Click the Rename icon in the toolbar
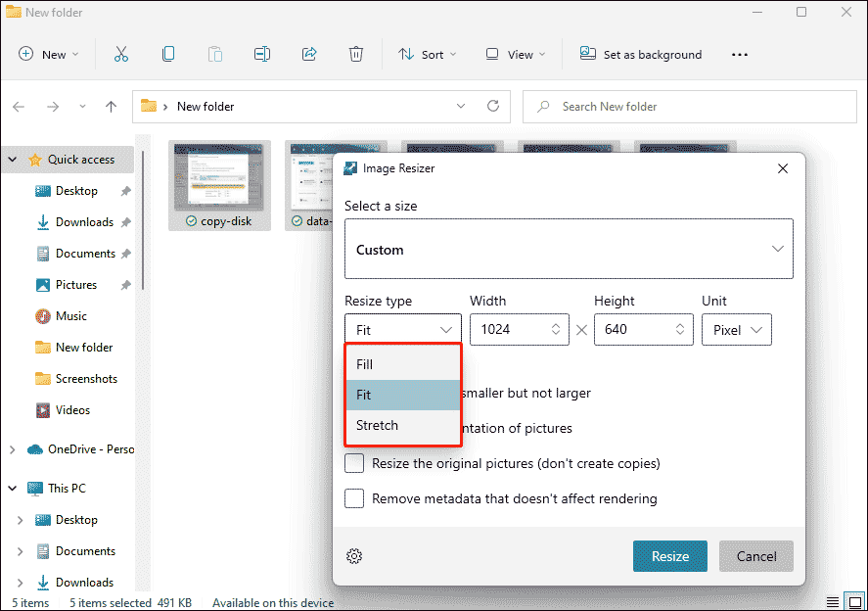The image size is (868, 611). (x=261, y=54)
